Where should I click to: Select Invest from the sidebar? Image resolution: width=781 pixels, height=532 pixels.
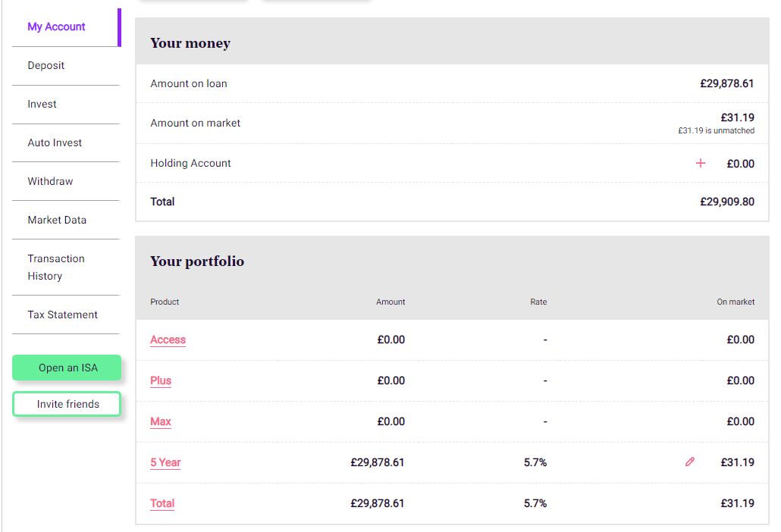[42, 104]
